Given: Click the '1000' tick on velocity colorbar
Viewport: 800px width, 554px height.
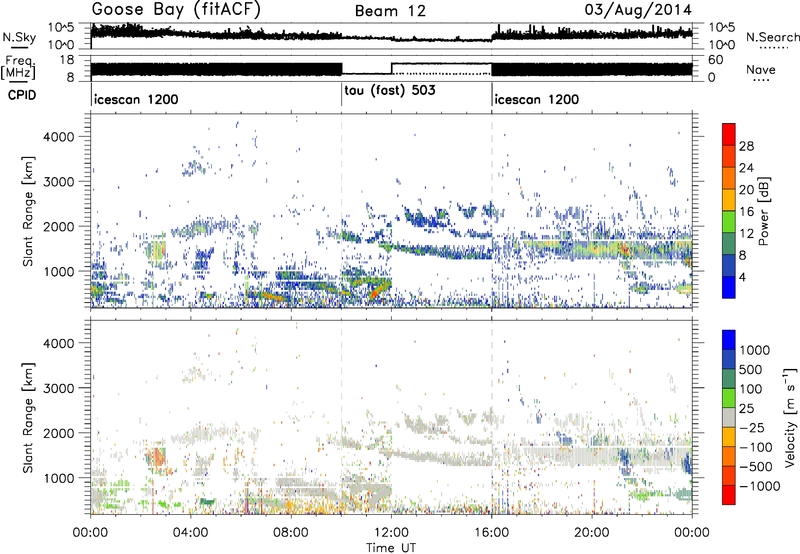Looking at the screenshot, I should click(x=755, y=350).
